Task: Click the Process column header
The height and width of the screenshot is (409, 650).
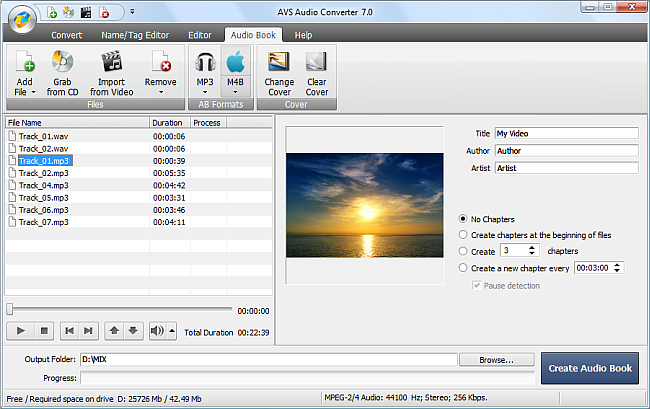Action: tap(208, 123)
